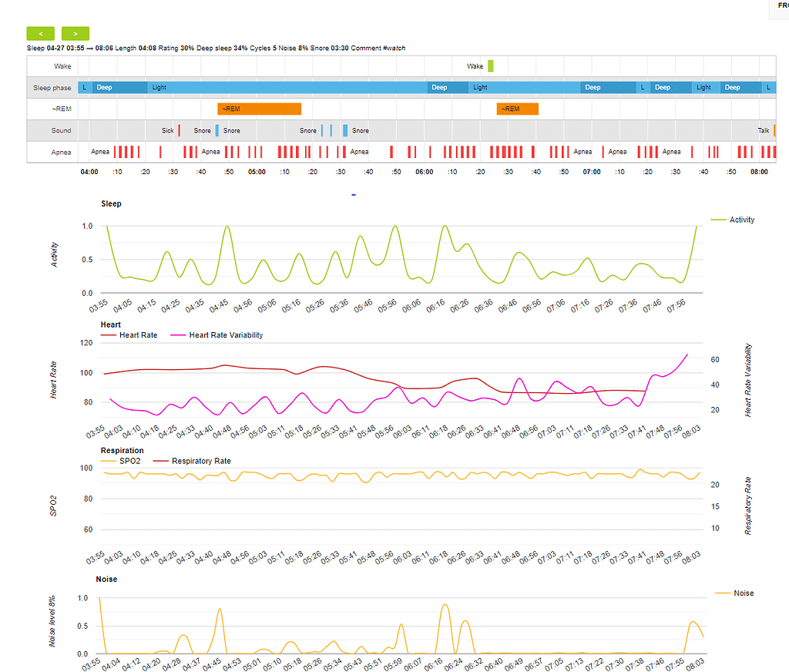The width and height of the screenshot is (789, 672).
Task: Click the 'Apnea' row label on the left
Action: point(62,152)
